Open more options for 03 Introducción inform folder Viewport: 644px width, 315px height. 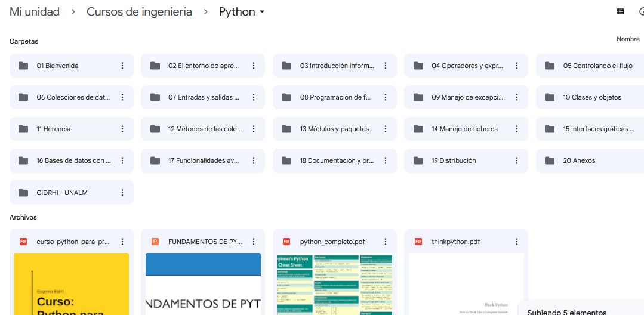[385, 66]
